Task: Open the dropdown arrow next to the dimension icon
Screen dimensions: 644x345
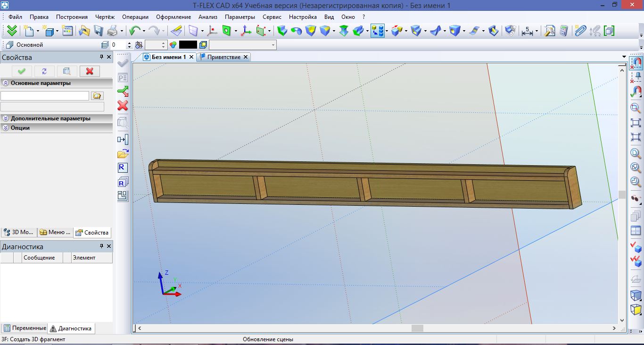Action: click(x=537, y=31)
